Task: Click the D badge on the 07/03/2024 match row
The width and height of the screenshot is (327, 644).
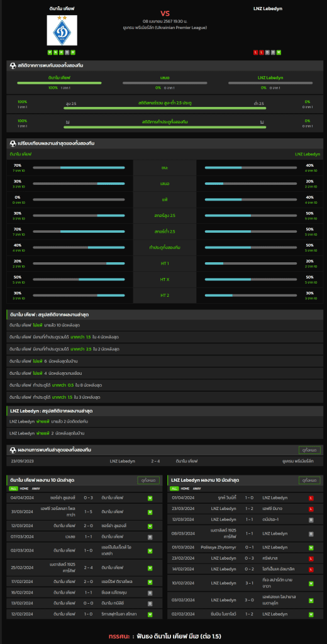Action: (150, 537)
